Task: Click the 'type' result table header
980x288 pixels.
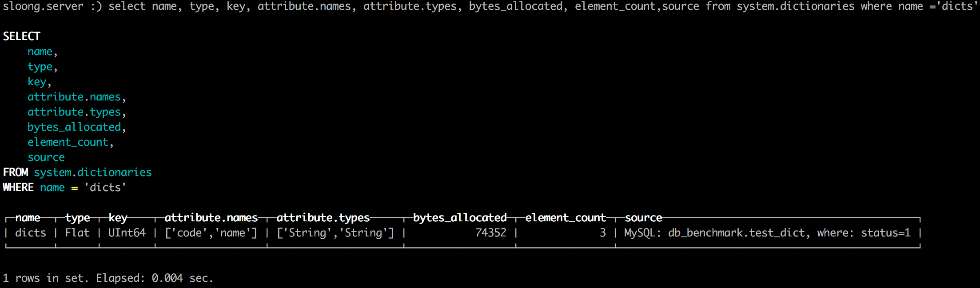Action: pos(78,218)
